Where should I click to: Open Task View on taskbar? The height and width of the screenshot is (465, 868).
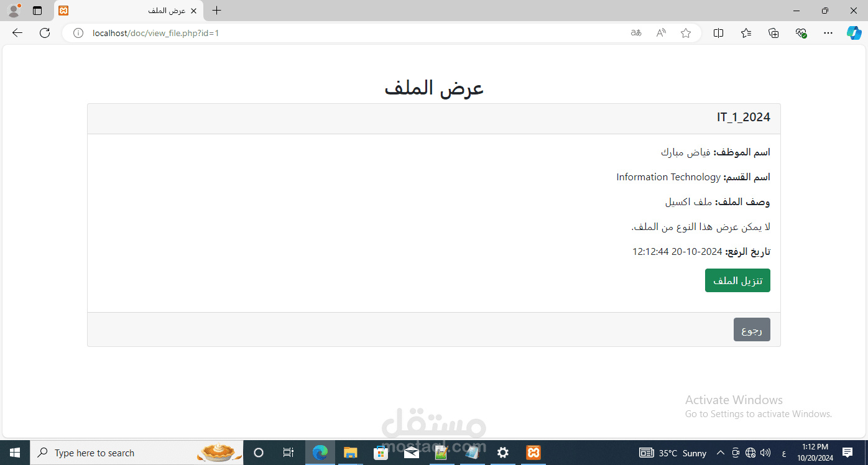coord(289,453)
